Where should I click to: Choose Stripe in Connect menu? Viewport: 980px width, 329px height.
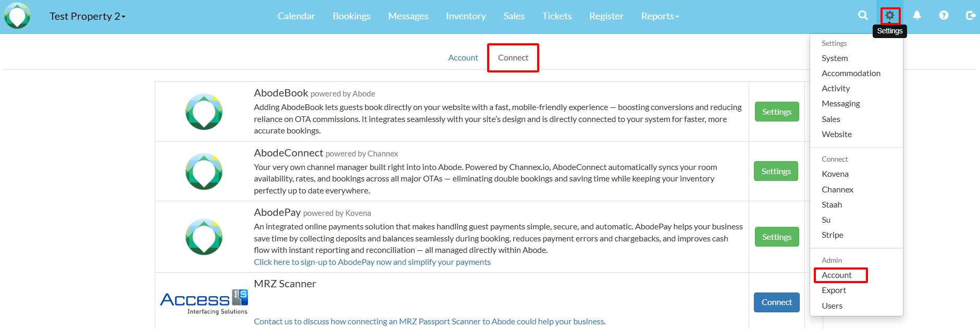[x=832, y=235]
